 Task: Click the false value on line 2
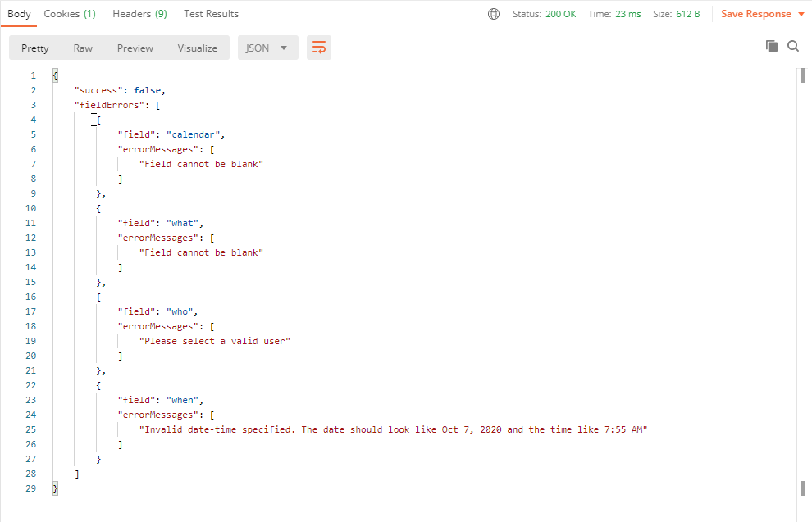click(147, 90)
